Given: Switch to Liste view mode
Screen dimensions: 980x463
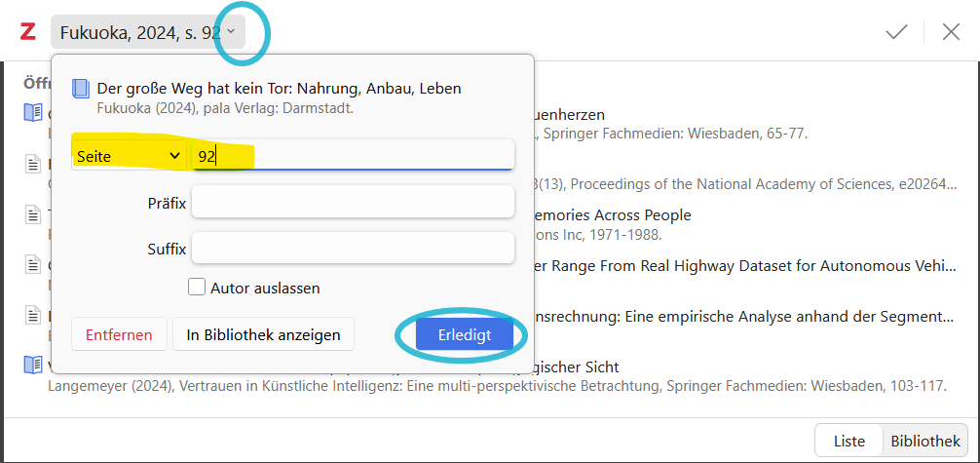Looking at the screenshot, I should click(848, 442).
